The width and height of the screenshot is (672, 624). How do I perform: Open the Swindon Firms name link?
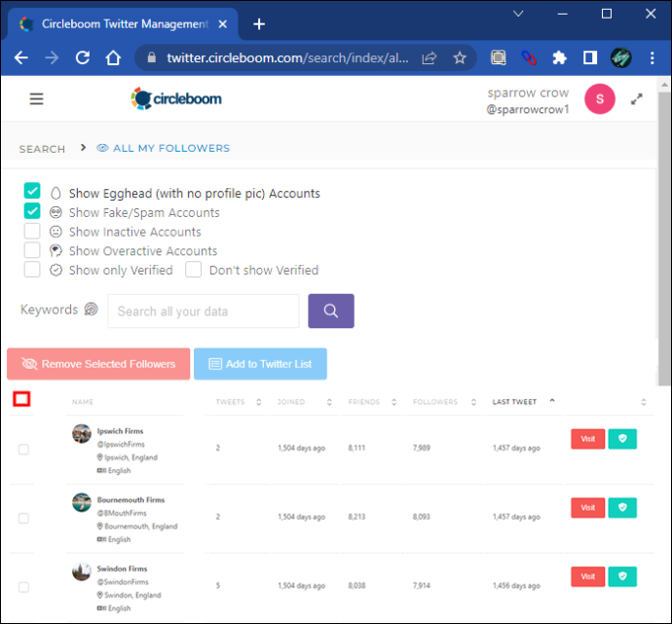(122, 569)
